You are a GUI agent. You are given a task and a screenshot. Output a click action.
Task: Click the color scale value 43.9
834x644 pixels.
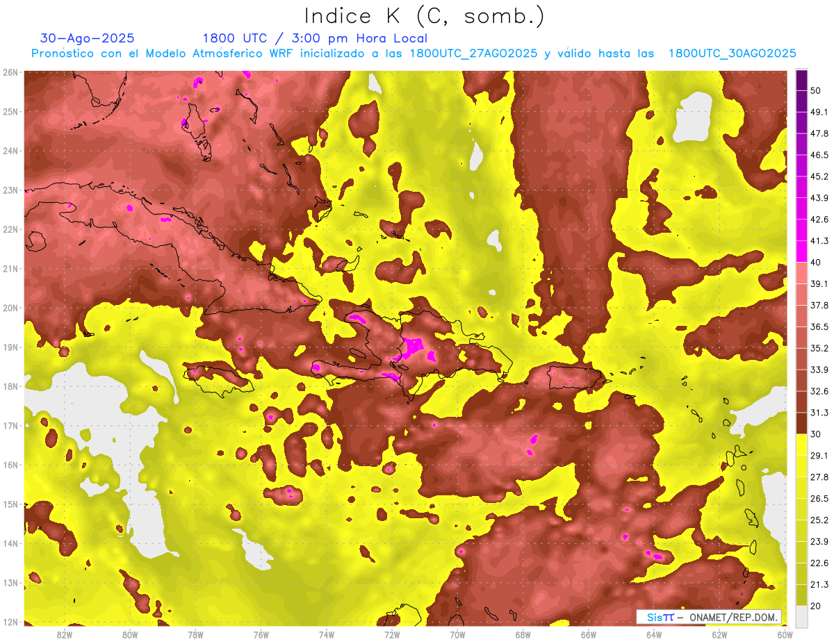tap(819, 198)
